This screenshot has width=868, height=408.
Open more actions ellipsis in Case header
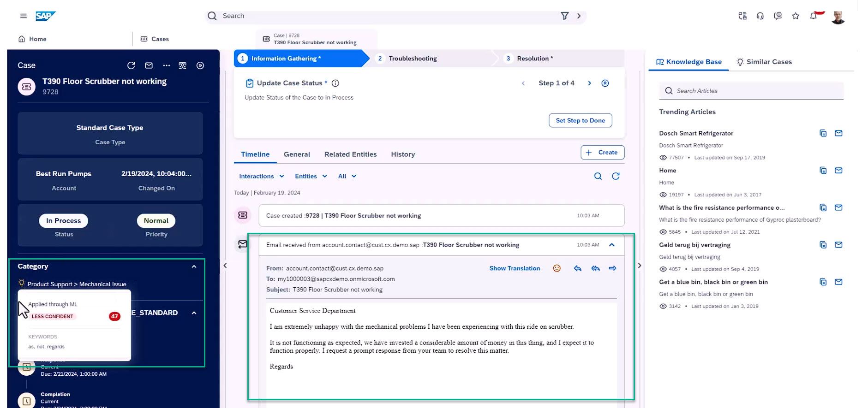tap(167, 65)
